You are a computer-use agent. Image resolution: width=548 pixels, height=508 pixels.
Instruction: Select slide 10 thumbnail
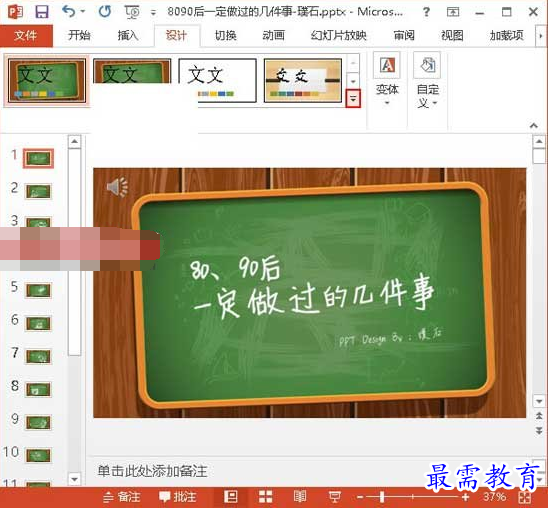[x=38, y=455]
